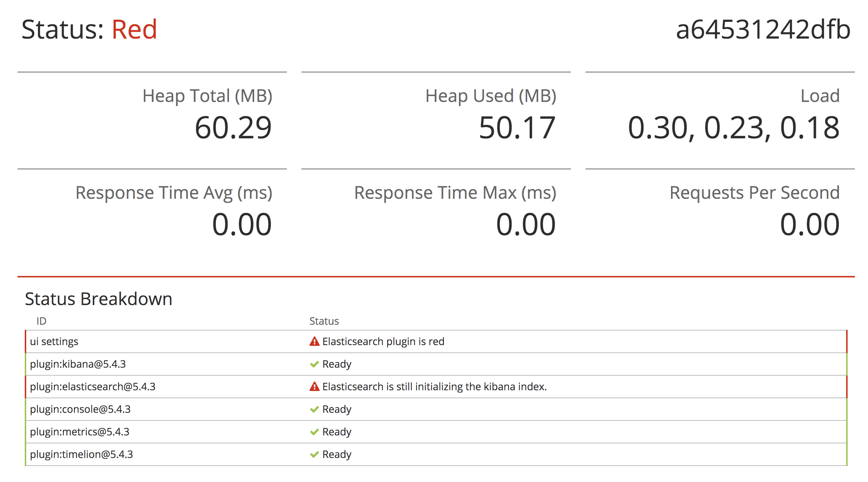Click the red Status text in title
The width and height of the screenshot is (868, 482).
[134, 29]
